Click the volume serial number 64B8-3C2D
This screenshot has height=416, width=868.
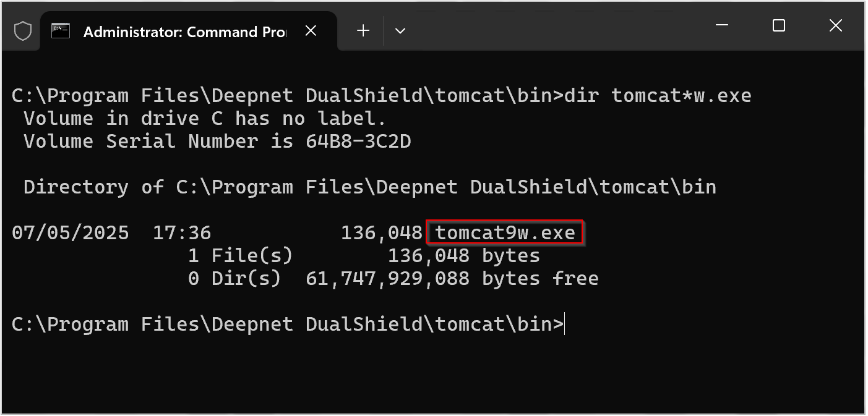[x=358, y=142]
